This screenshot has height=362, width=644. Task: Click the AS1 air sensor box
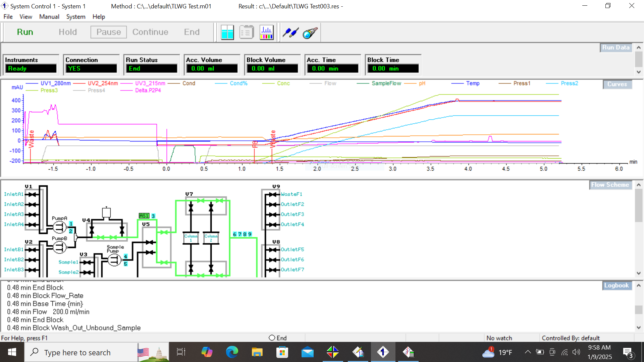coord(144,216)
